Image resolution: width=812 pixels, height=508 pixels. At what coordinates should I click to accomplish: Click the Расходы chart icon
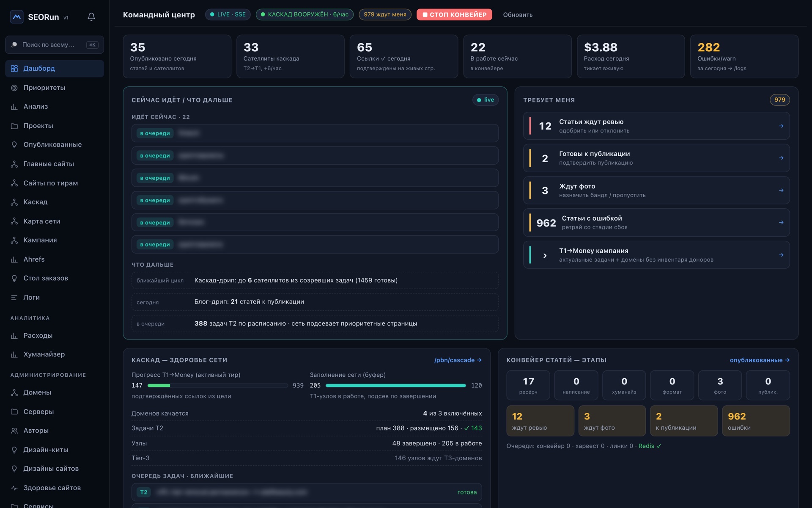14,335
